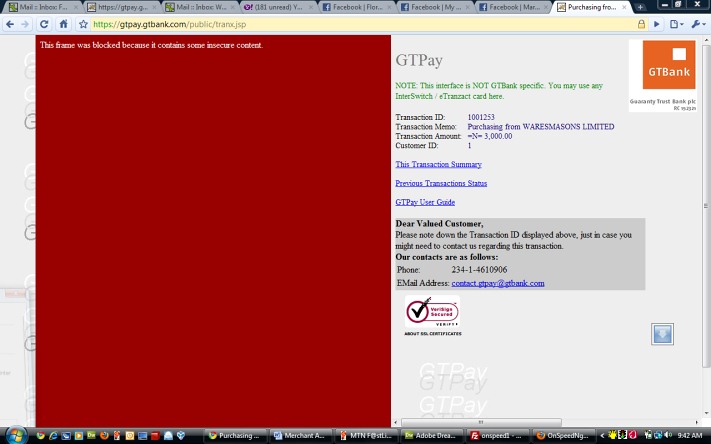711x444 pixels.
Task: Click the contact.gtpay@gtbank.com email link
Action: click(x=498, y=283)
